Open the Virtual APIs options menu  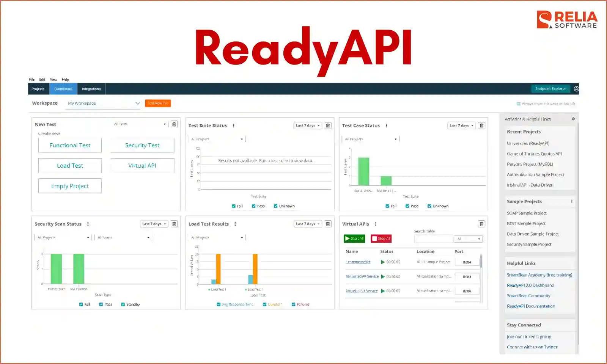coord(375,224)
